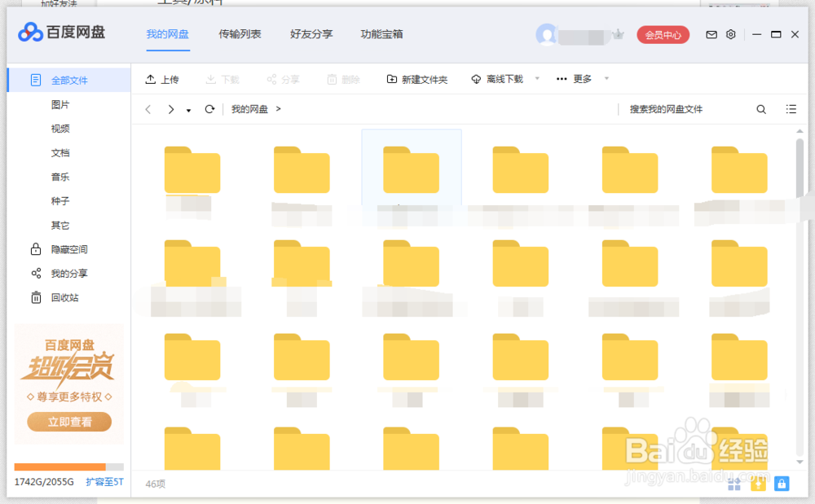
Task: Click the 会员中心 button
Action: point(663,34)
